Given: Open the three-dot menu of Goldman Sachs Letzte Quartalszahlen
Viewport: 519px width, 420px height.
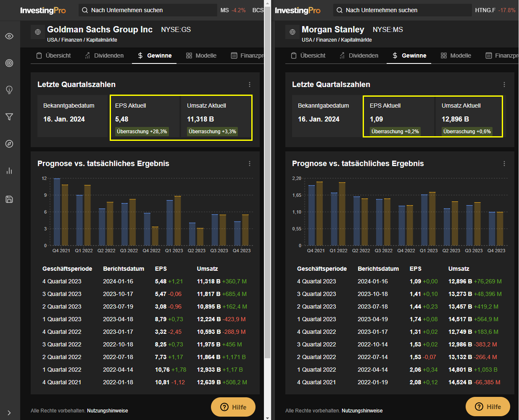Looking at the screenshot, I should point(250,85).
